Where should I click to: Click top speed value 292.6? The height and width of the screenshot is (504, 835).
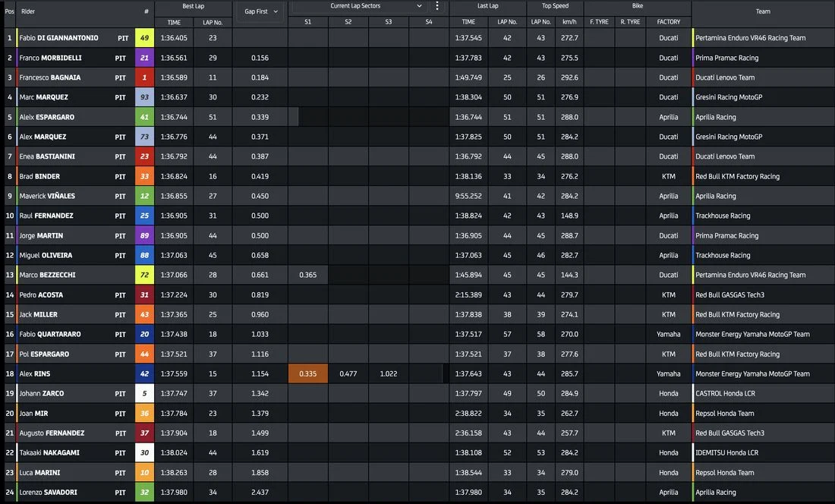click(569, 77)
